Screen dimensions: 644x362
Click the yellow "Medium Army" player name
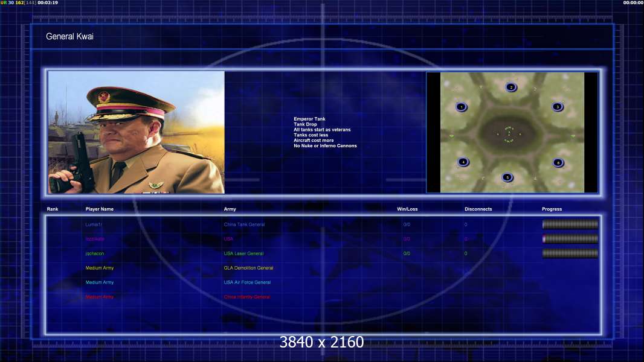coord(100,268)
